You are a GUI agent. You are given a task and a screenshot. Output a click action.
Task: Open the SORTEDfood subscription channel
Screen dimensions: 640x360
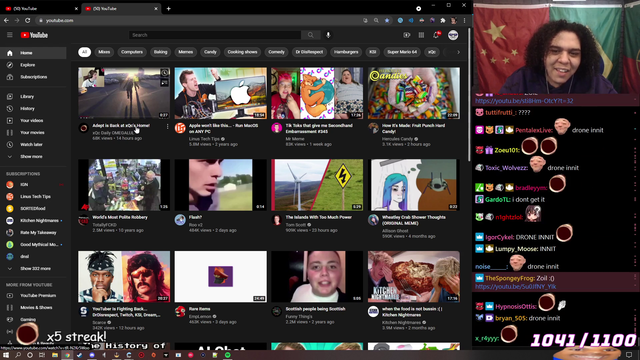33,209
